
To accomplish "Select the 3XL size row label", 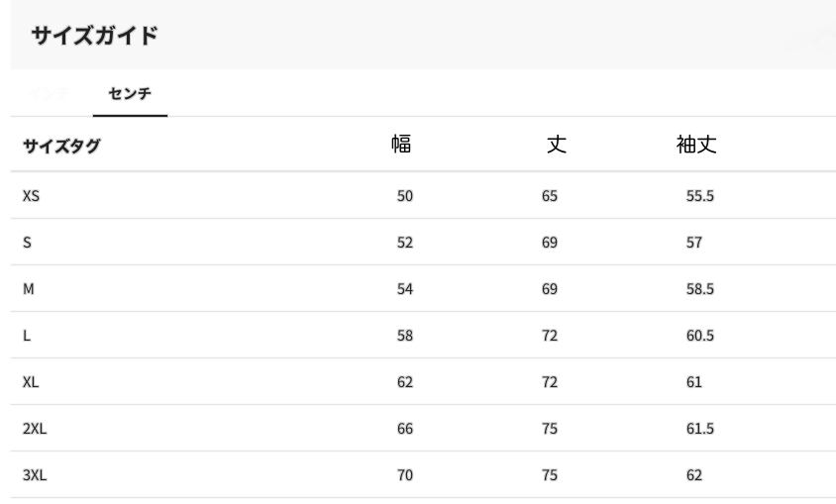I will pos(35,475).
